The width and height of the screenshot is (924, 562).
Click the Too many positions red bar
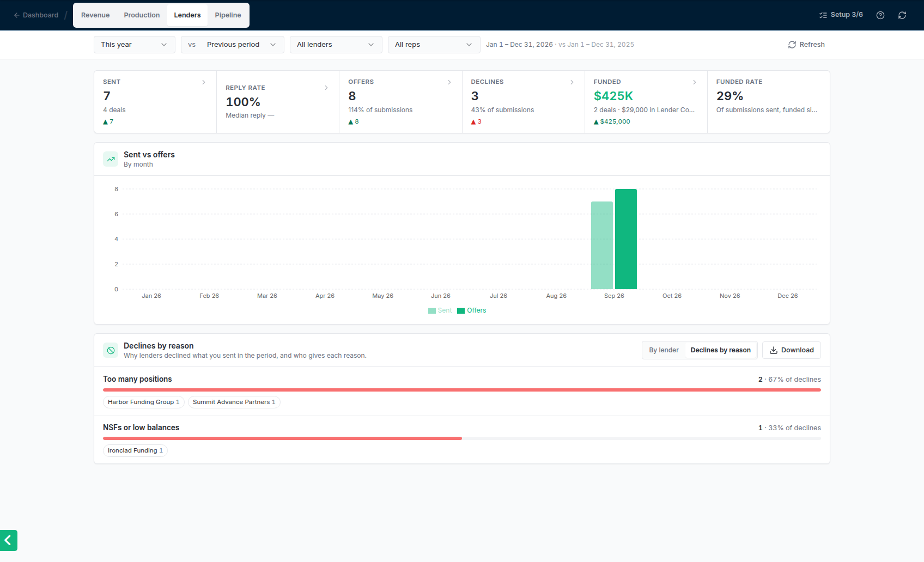462,390
